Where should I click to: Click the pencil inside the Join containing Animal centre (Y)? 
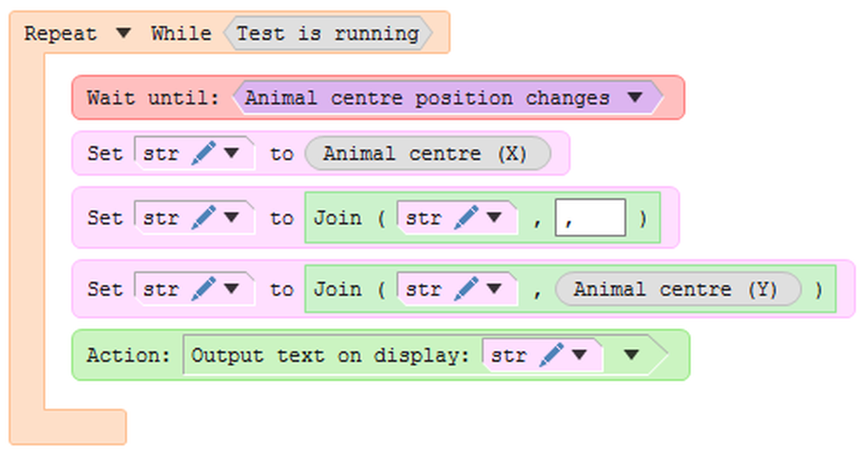click(x=466, y=289)
